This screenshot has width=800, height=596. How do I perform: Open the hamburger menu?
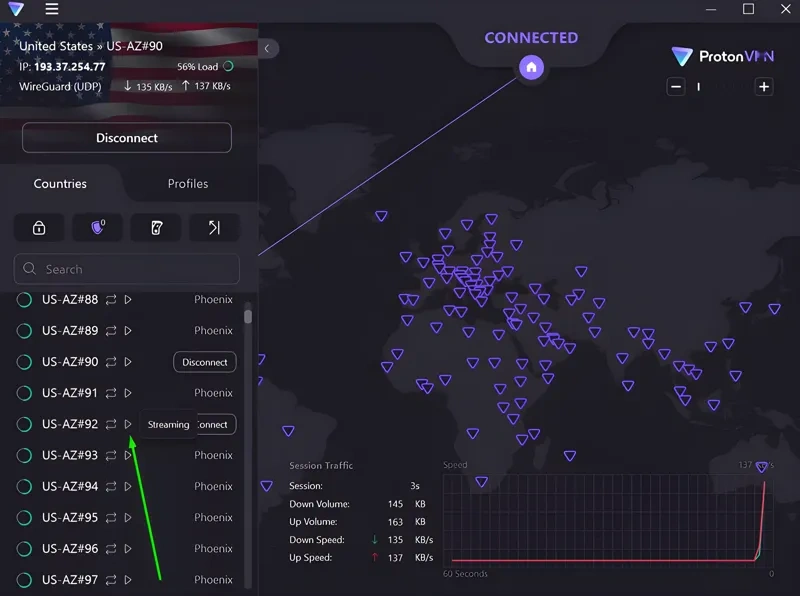52,9
